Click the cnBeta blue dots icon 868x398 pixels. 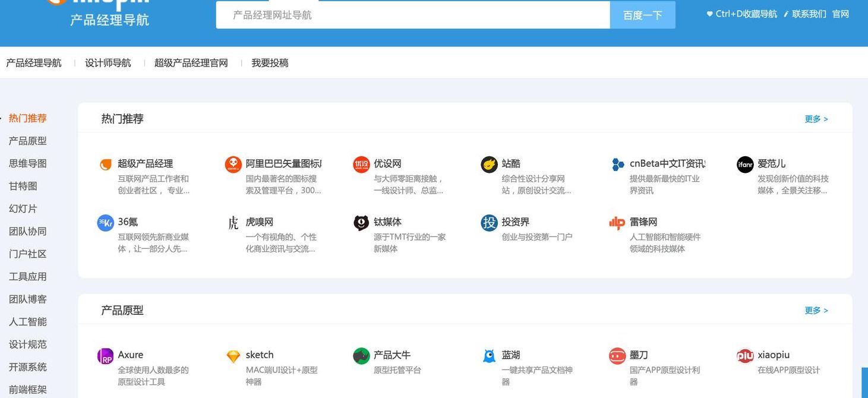(618, 165)
